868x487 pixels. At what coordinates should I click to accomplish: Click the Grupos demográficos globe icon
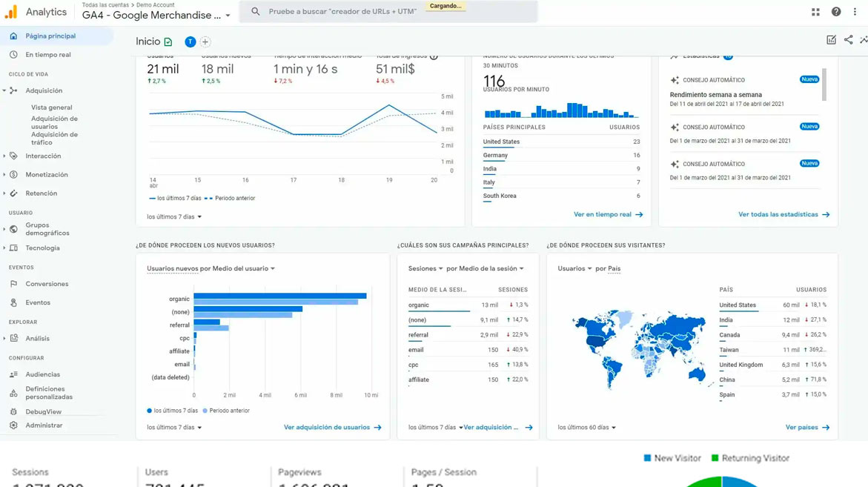point(13,229)
